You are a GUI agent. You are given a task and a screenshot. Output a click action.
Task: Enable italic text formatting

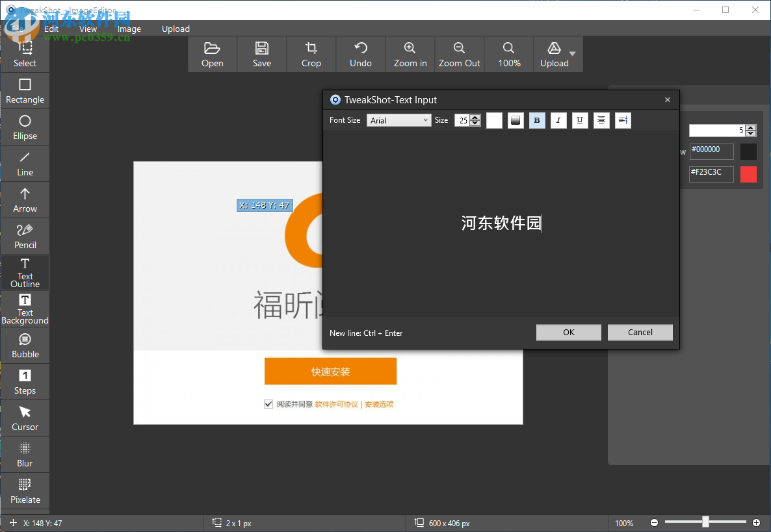[x=558, y=120]
